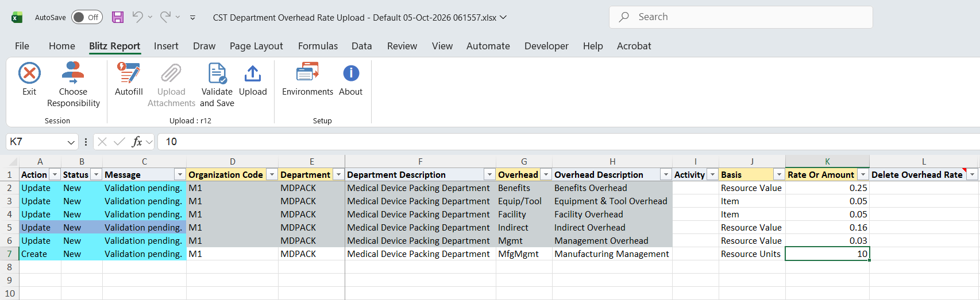
Task: Click the Exit session icon
Action: 29,73
